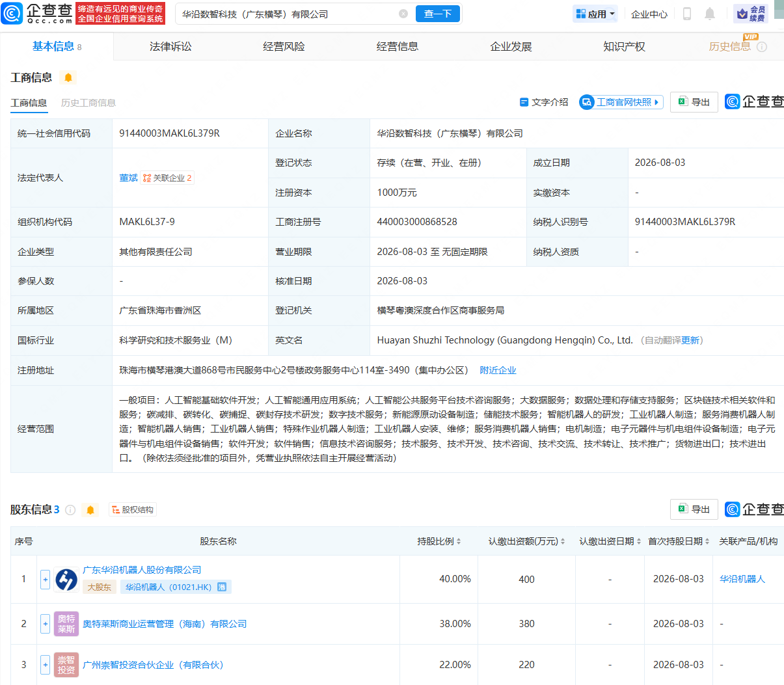Select registration number 440003000868528
The image size is (784, 685).
(x=417, y=222)
